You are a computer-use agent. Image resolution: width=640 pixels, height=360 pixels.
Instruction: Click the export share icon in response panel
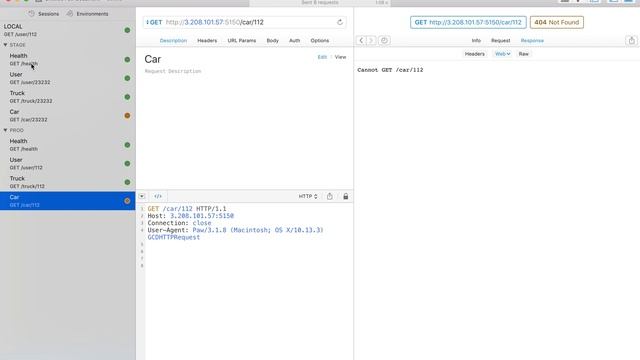631,40
